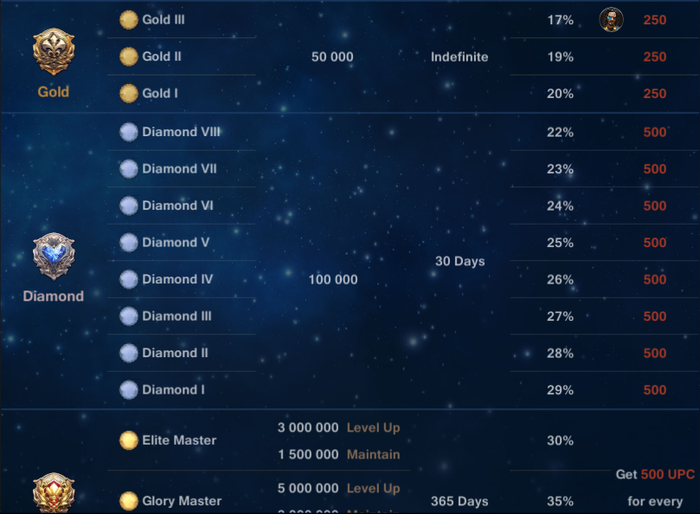Click the Diamond VIII gem icon
This screenshot has height=514, width=700.
(128, 131)
